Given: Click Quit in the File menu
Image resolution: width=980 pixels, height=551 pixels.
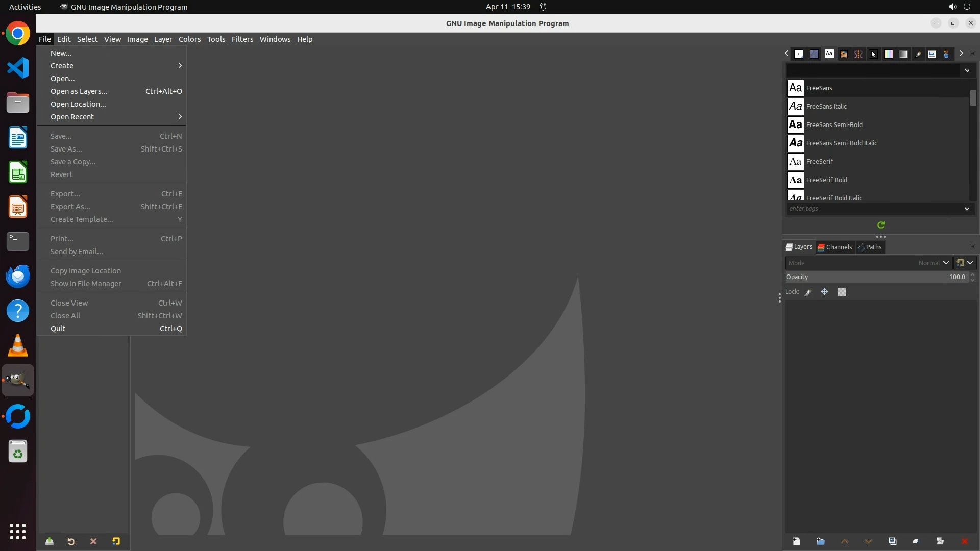Looking at the screenshot, I should [x=58, y=329].
